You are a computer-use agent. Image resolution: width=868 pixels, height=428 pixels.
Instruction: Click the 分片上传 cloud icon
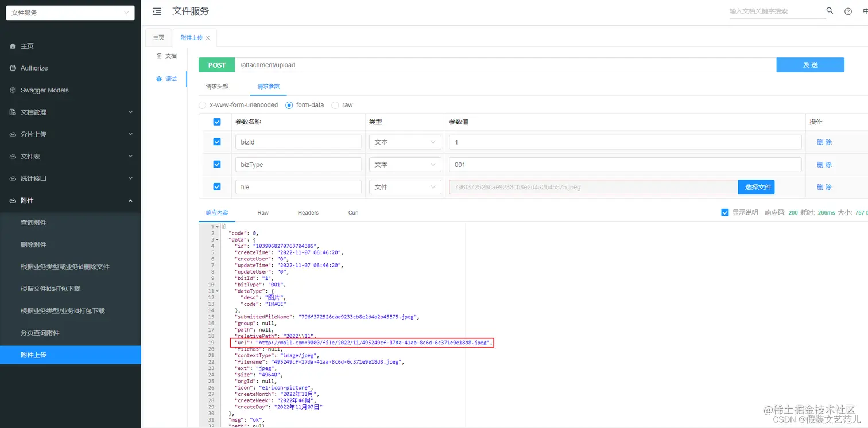13,134
